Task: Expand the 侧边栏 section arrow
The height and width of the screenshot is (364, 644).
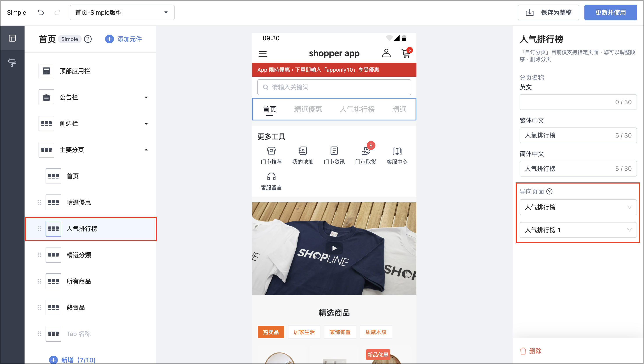Action: coord(146,124)
